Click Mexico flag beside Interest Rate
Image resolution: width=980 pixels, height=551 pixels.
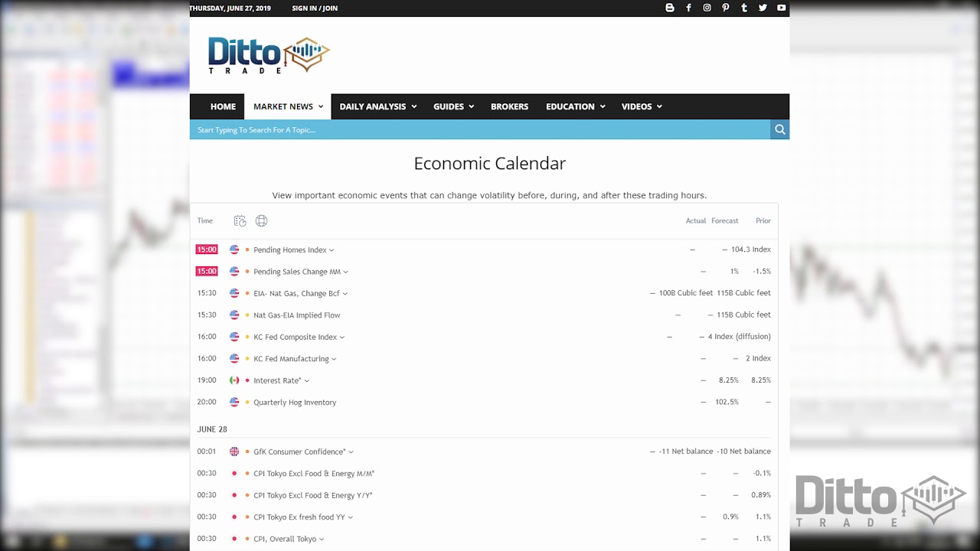point(234,380)
